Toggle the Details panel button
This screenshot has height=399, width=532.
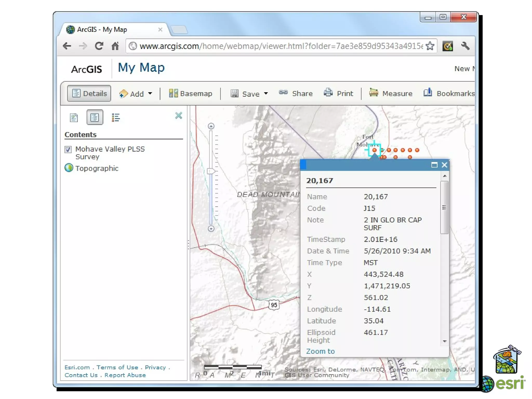pos(89,93)
